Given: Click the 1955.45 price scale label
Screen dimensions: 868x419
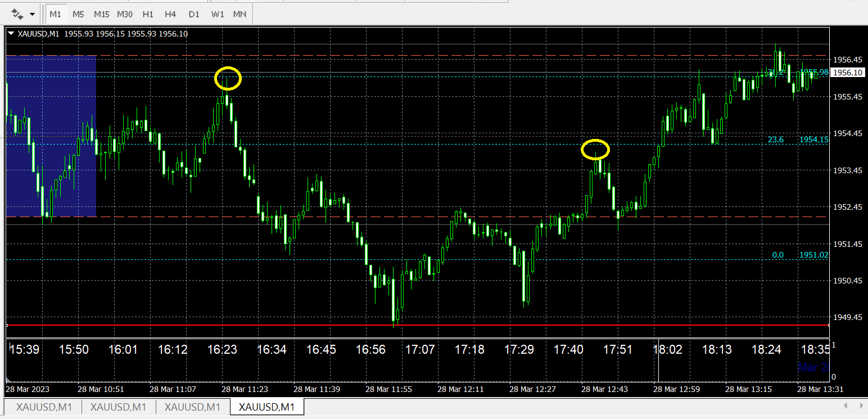Looking at the screenshot, I should [847, 97].
